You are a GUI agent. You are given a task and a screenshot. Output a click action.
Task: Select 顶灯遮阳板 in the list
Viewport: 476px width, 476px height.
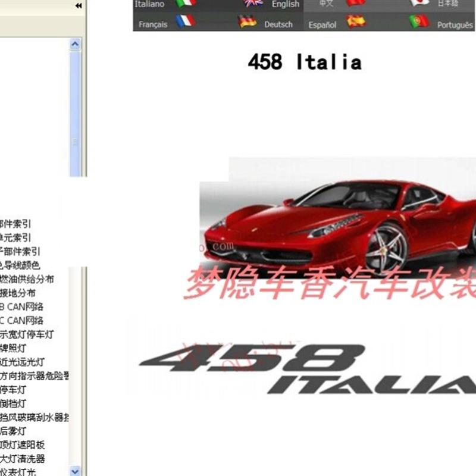pos(23,445)
